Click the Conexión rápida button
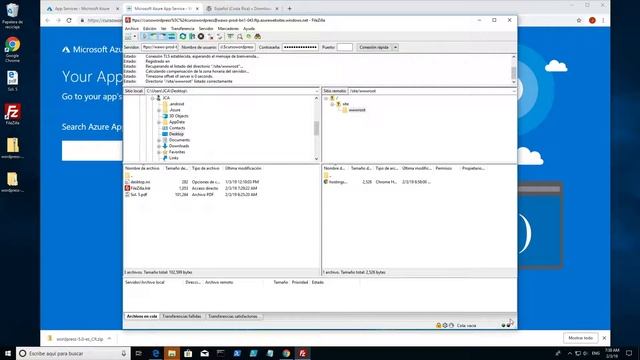This screenshot has width=640, height=360. click(x=374, y=47)
